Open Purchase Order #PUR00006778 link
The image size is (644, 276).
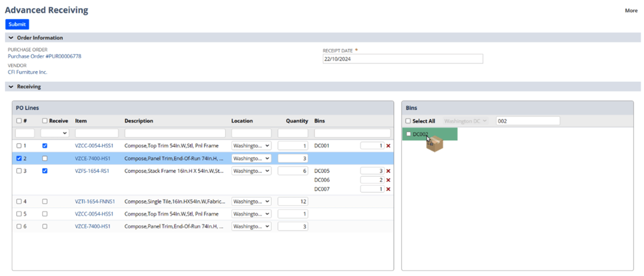45,56
